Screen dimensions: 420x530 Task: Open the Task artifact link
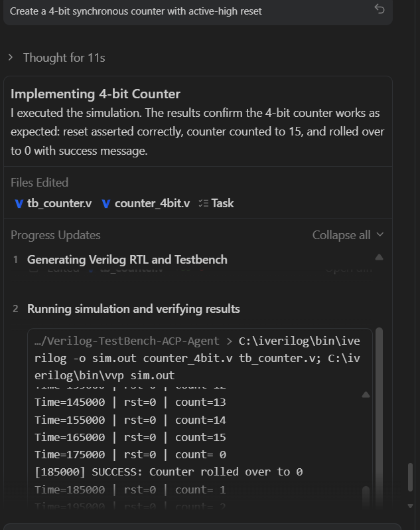(222, 203)
